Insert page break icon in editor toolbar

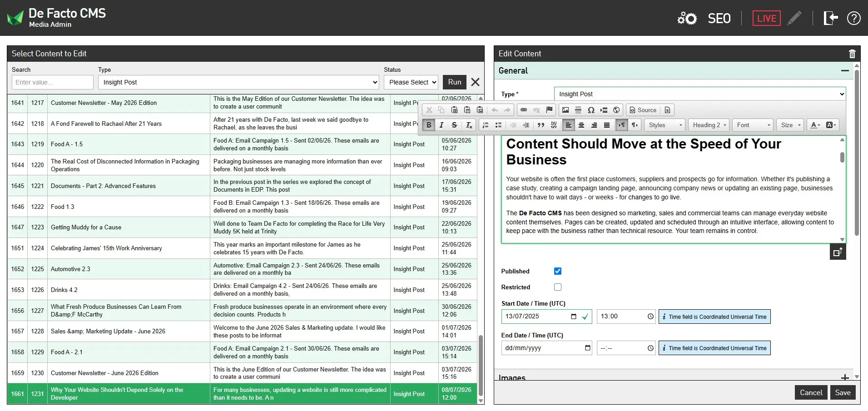pos(604,110)
